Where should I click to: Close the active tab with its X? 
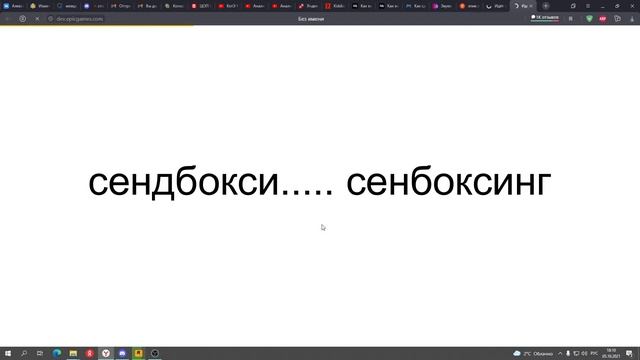pos(531,6)
